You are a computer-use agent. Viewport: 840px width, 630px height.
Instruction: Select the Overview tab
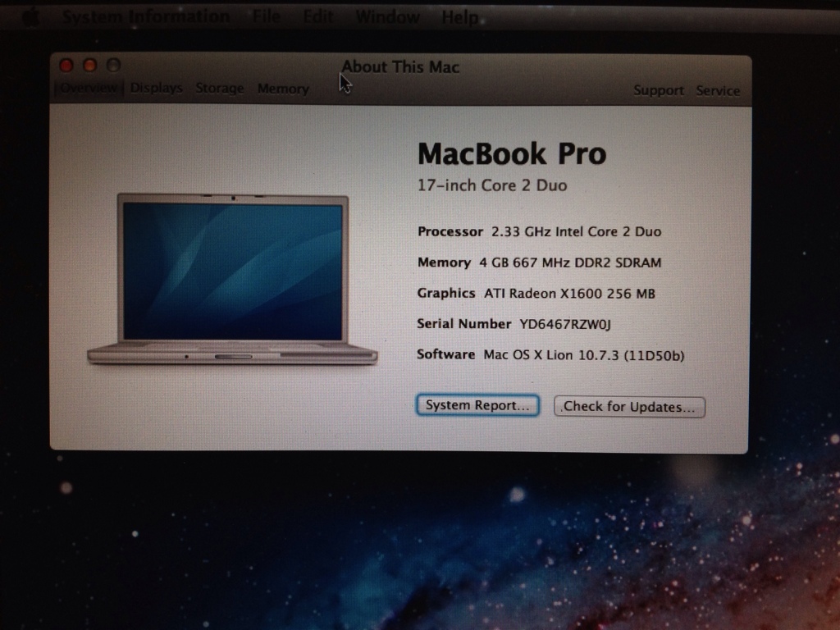point(89,87)
